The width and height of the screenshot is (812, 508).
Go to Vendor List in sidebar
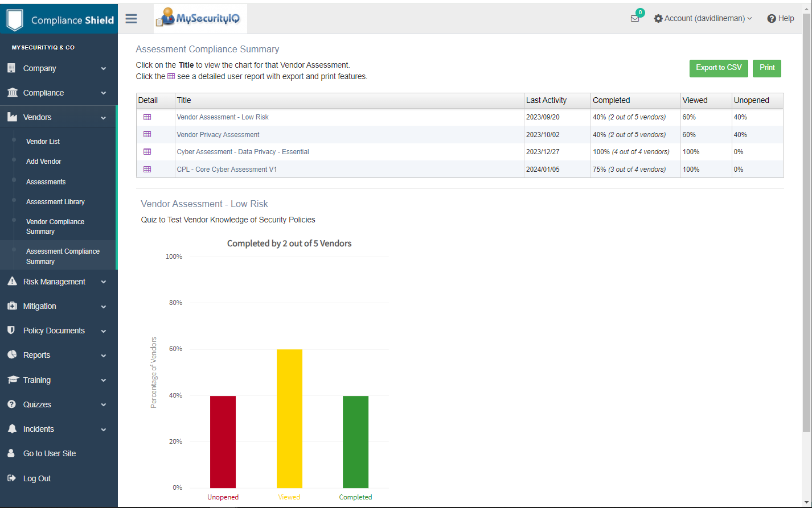point(43,142)
